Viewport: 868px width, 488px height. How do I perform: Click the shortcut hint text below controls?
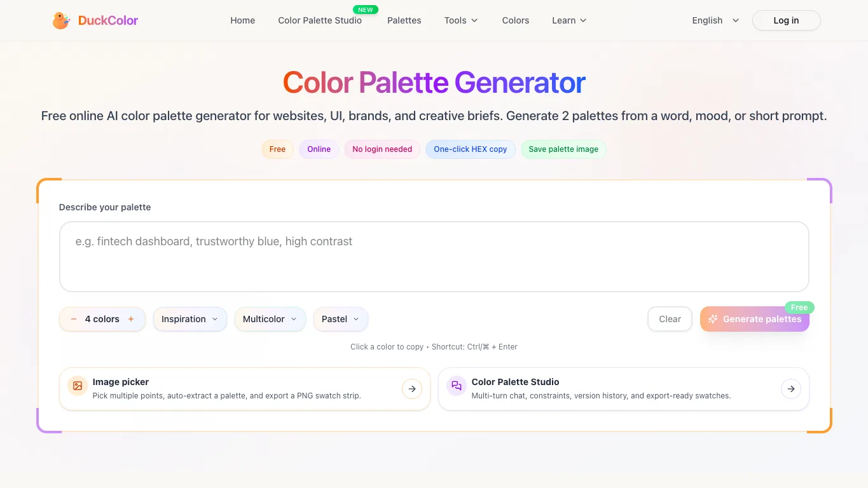pyautogui.click(x=434, y=347)
